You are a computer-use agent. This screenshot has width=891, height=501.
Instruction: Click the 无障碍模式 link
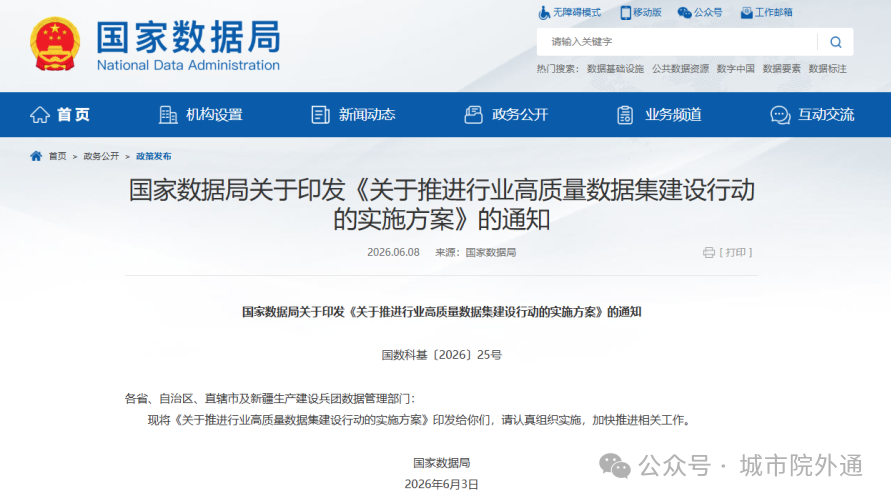(x=577, y=12)
